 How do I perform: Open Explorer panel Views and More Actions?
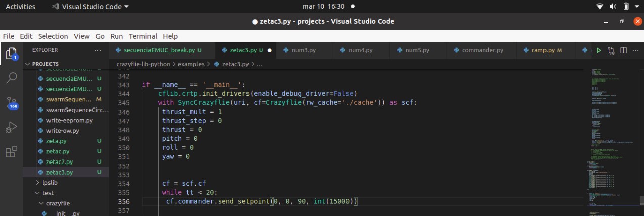[97, 50]
